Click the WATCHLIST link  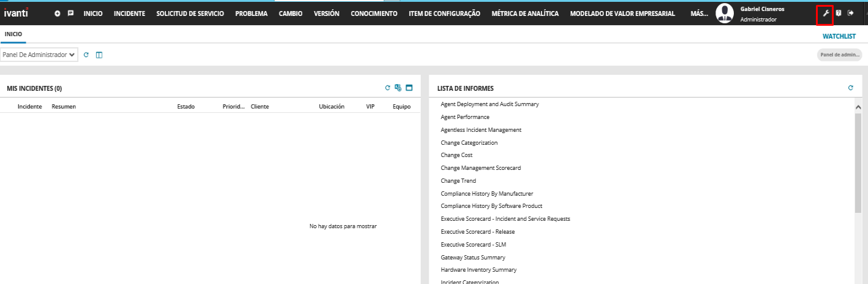(x=839, y=37)
